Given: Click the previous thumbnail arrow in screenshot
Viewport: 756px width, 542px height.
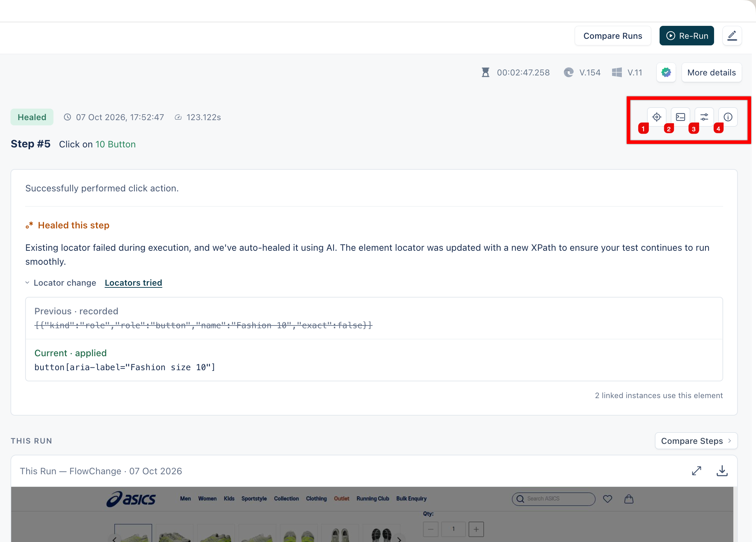Looking at the screenshot, I should click(114, 539).
